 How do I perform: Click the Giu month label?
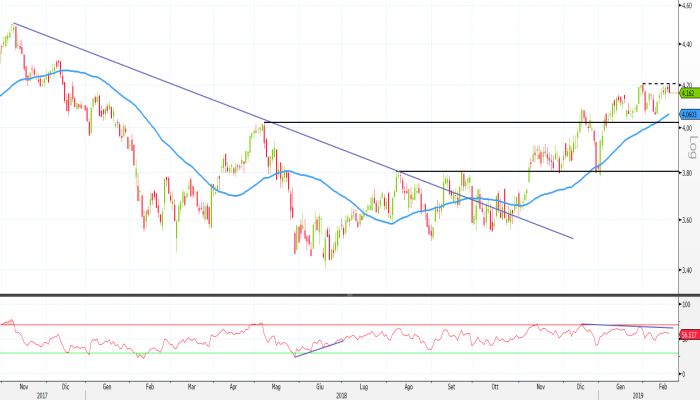pyautogui.click(x=320, y=387)
